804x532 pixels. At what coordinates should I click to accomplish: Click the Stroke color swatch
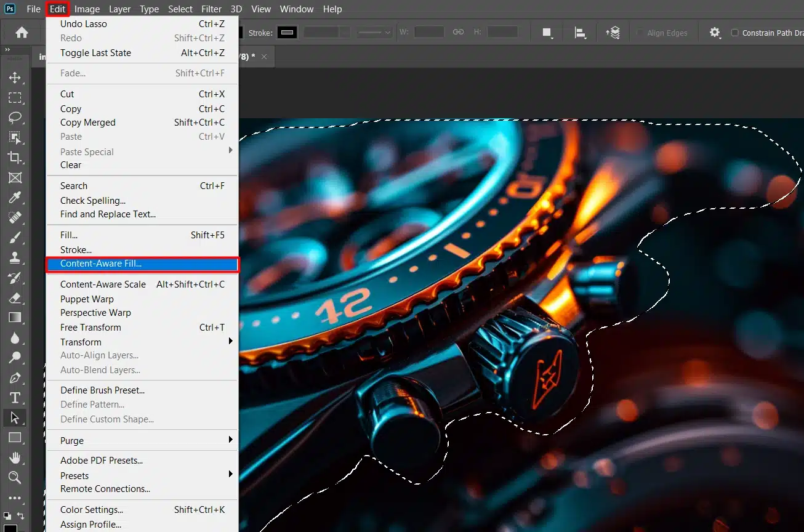[x=287, y=33]
